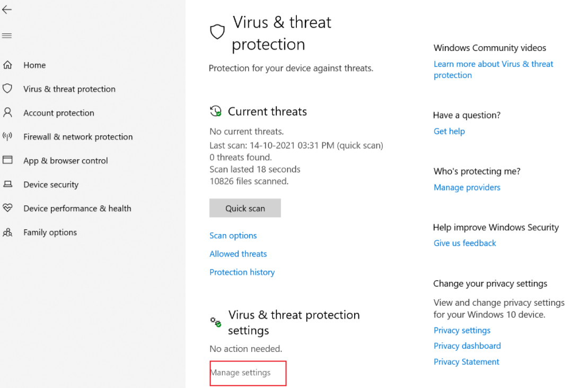Image resolution: width=588 pixels, height=388 pixels.
Task: Go to Device performance & health
Action: (x=77, y=209)
